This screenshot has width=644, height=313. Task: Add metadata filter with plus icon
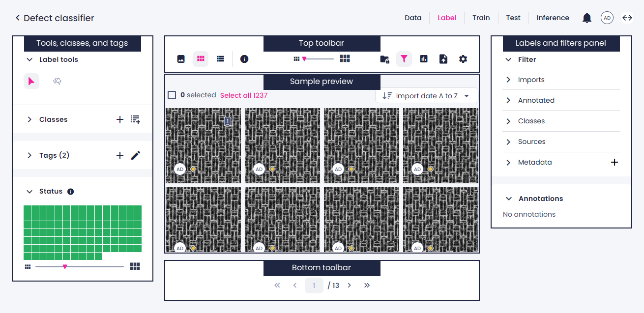615,162
